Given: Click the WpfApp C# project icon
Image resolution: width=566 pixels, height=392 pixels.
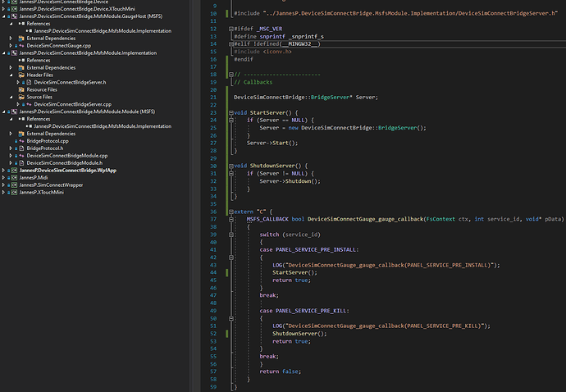Looking at the screenshot, I should pos(15,171).
